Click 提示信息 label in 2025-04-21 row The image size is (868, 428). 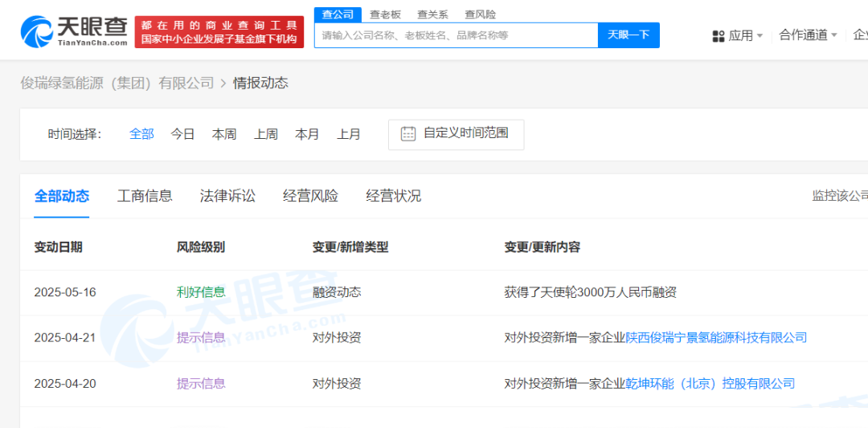(x=201, y=338)
